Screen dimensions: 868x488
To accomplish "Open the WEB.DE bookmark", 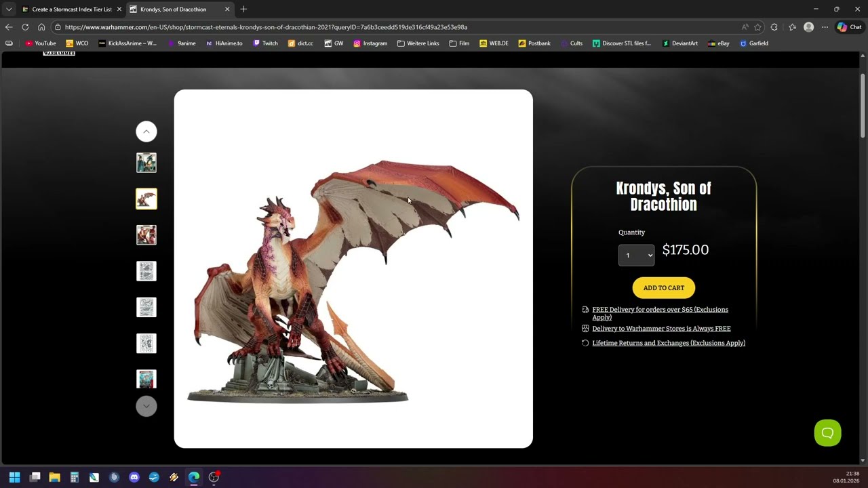I will click(x=494, y=43).
